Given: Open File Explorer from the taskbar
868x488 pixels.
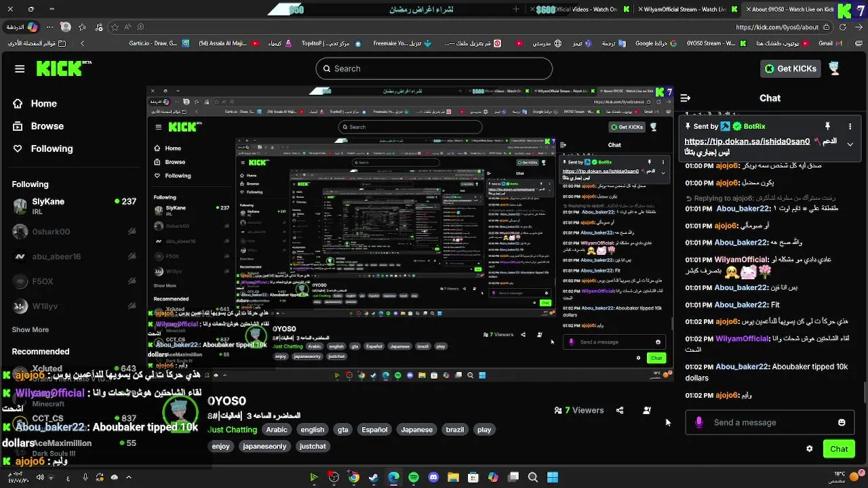Looking at the screenshot, I should [454, 477].
